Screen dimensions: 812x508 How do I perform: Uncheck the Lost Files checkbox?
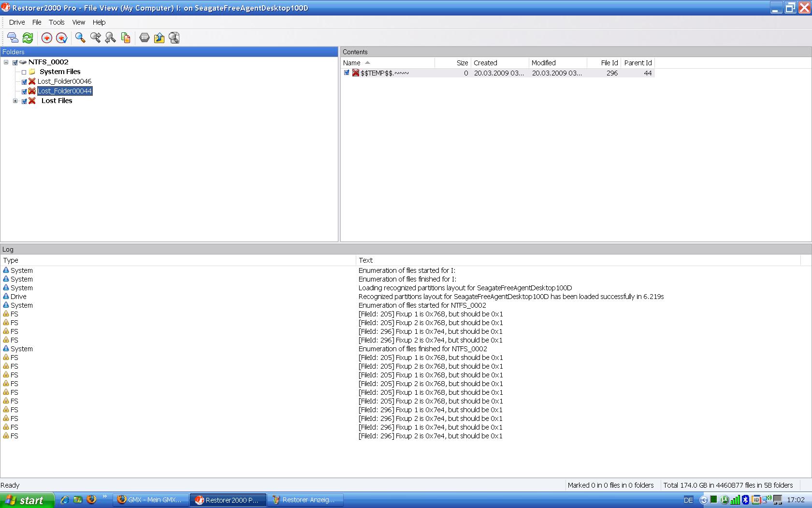[x=24, y=101]
